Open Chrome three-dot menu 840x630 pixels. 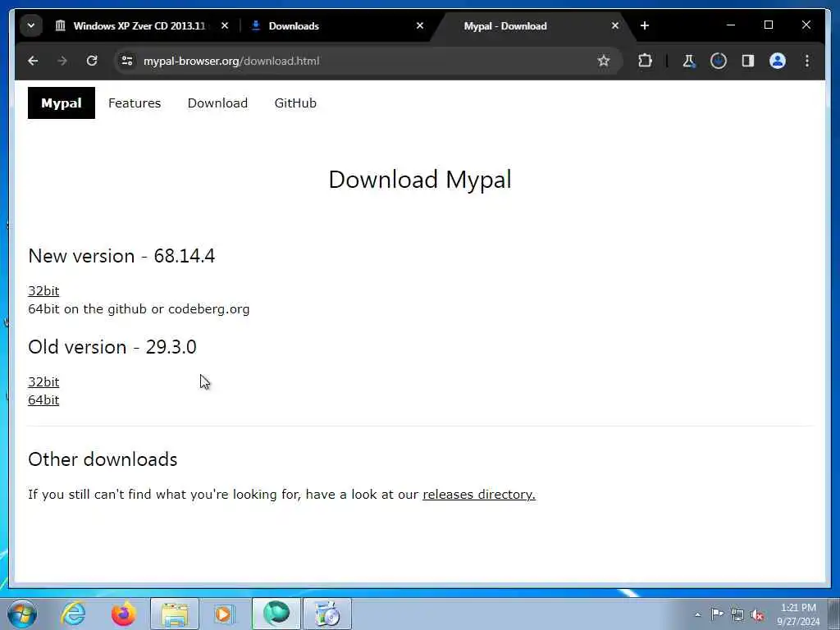(x=807, y=61)
